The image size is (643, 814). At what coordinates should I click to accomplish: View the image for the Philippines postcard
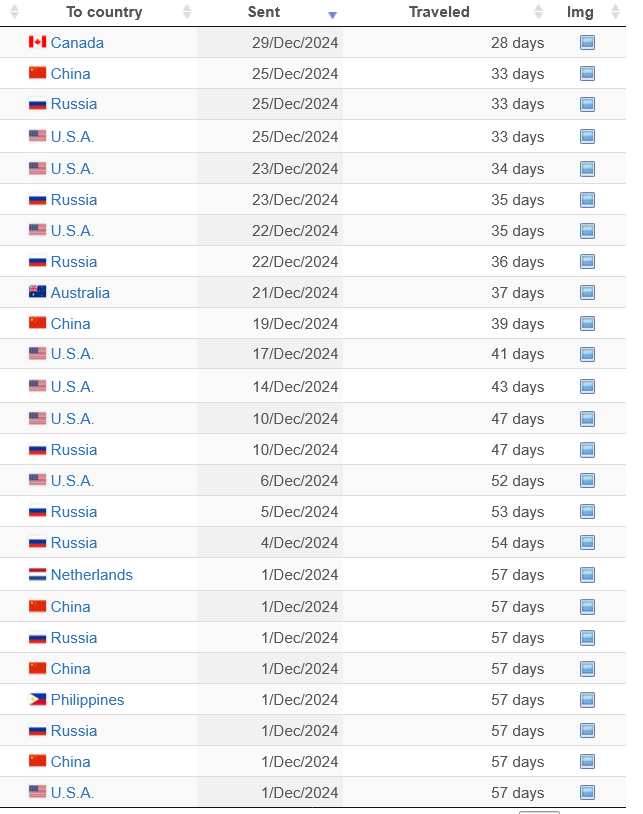click(x=587, y=700)
